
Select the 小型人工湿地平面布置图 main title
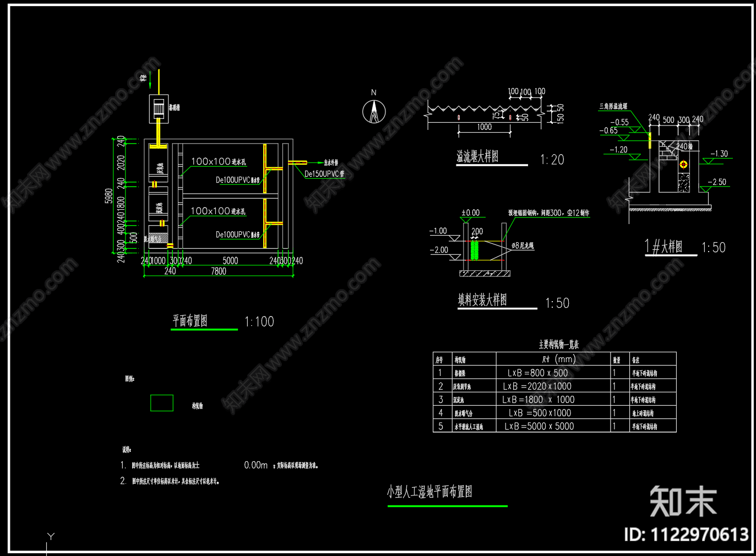click(x=429, y=492)
